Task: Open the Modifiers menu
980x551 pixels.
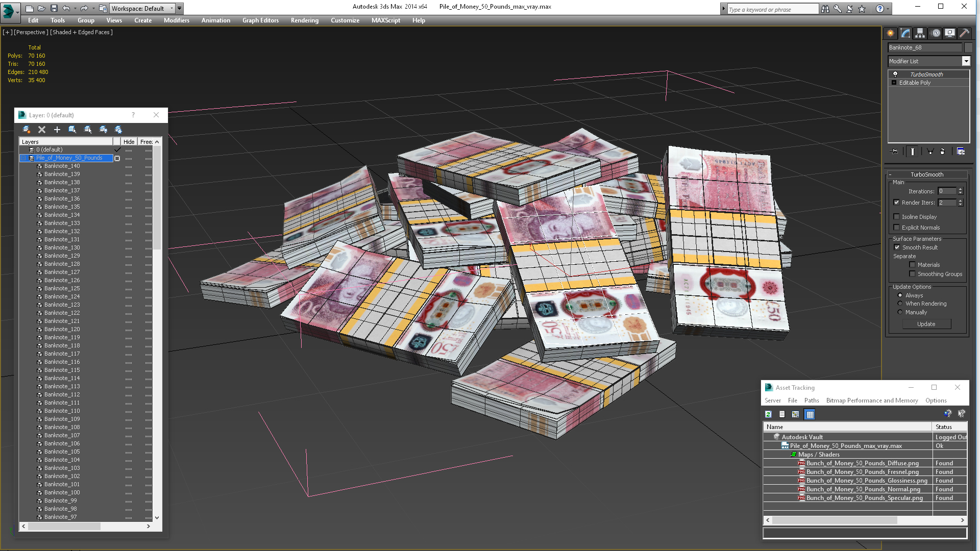Action: coord(177,20)
